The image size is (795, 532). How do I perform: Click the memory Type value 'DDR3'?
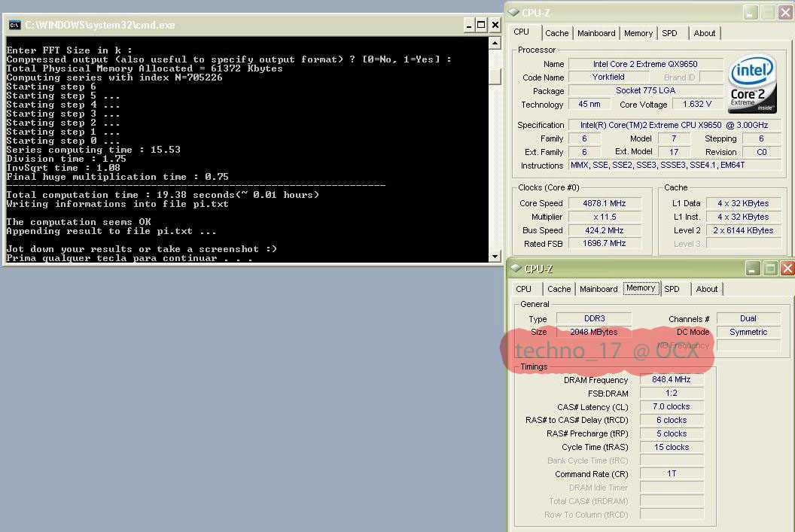click(x=594, y=318)
